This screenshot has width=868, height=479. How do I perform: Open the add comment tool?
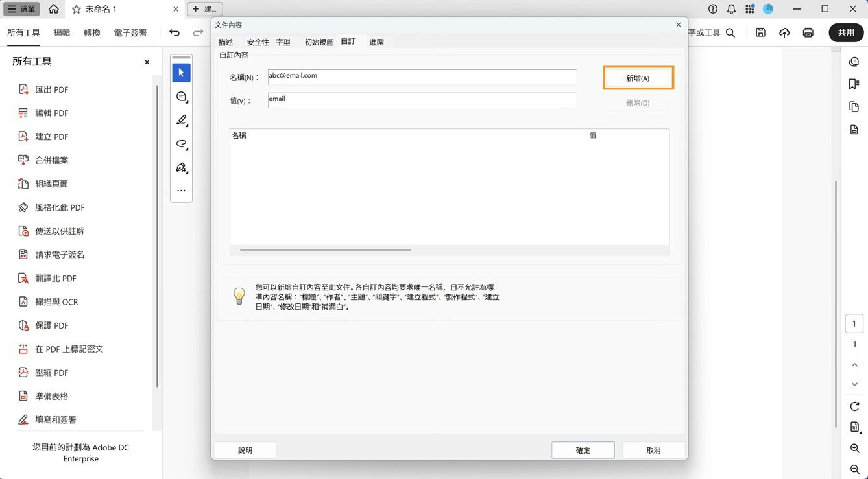click(x=181, y=96)
